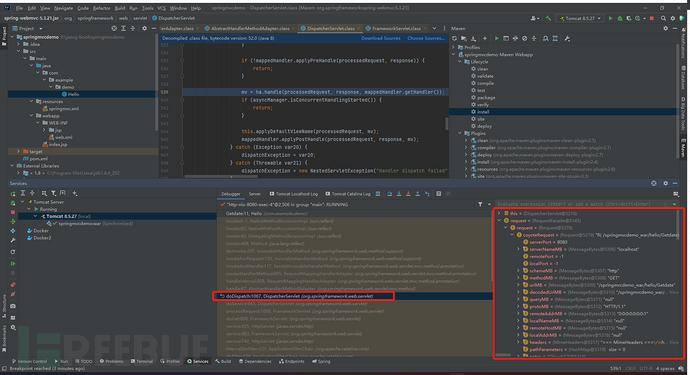This screenshot has height=375, width=690.
Task: Expand Profiles node in Maven panel
Action: pyautogui.click(x=454, y=47)
